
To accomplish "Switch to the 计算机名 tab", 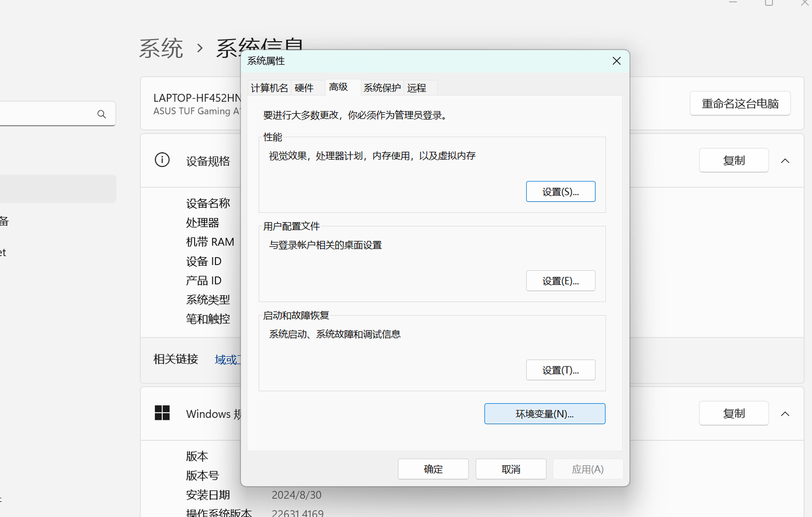I will click(269, 87).
